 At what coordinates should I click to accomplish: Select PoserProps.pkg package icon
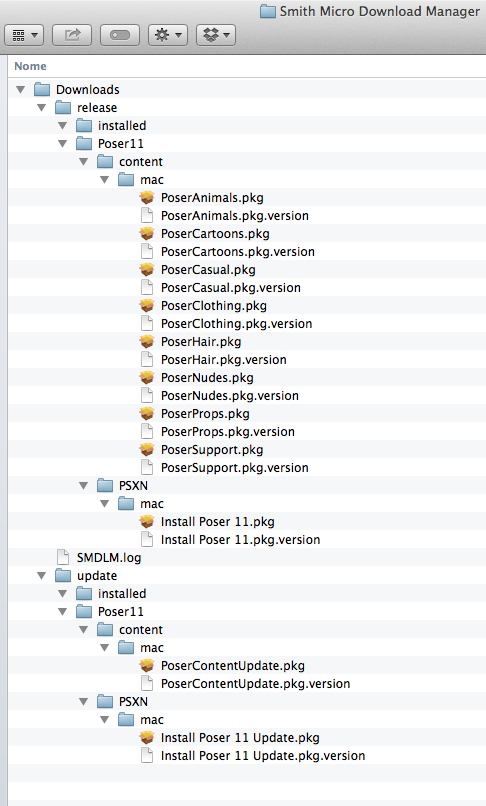147,413
